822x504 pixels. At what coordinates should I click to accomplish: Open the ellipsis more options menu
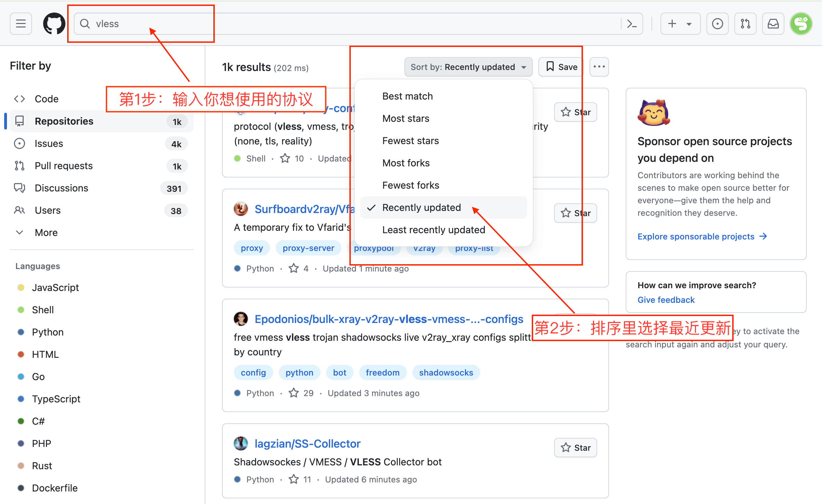pyautogui.click(x=599, y=66)
